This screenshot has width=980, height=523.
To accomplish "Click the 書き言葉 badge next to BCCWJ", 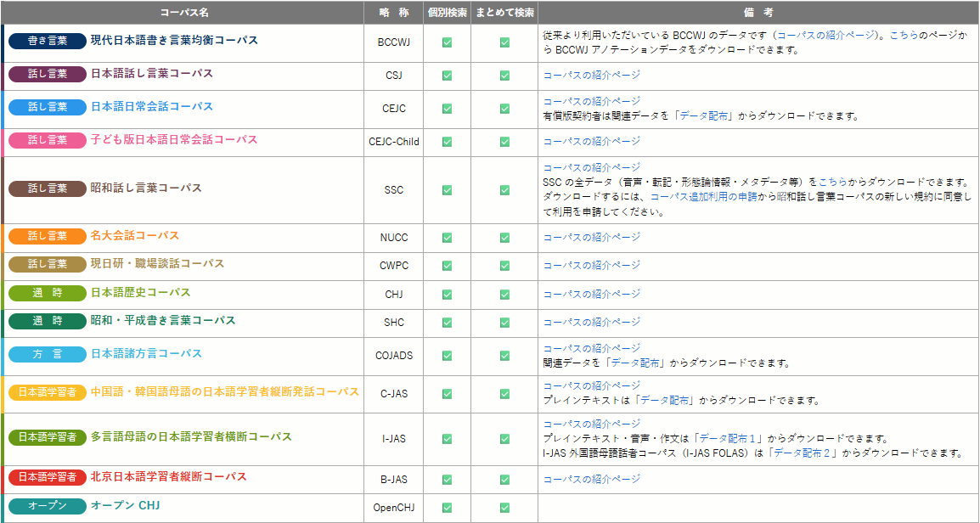I will pos(48,41).
